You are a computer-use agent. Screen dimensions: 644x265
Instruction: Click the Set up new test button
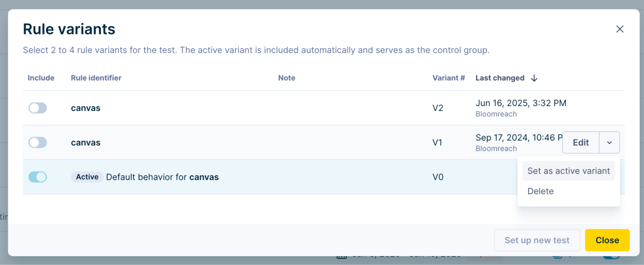pyautogui.click(x=537, y=240)
